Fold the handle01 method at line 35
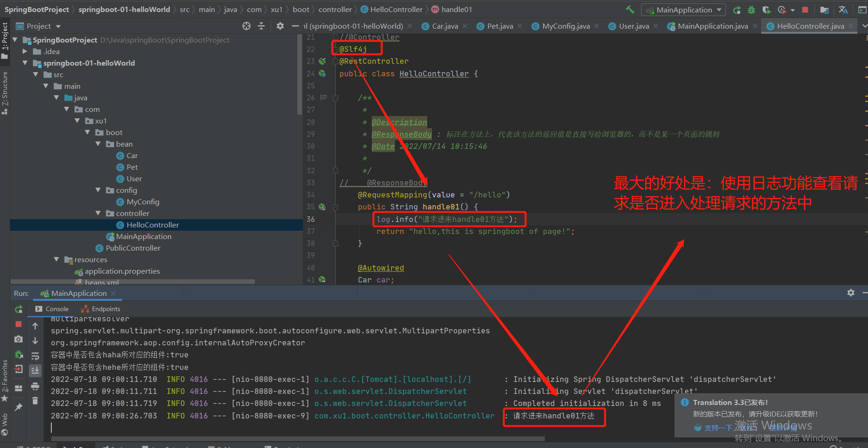The image size is (868, 448). tap(336, 207)
